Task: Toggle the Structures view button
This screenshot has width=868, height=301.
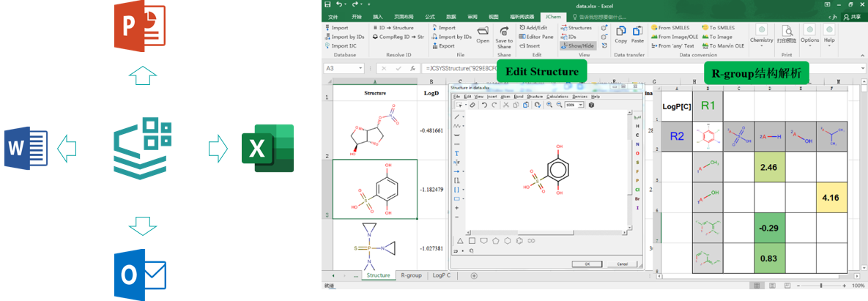Action: click(x=579, y=28)
